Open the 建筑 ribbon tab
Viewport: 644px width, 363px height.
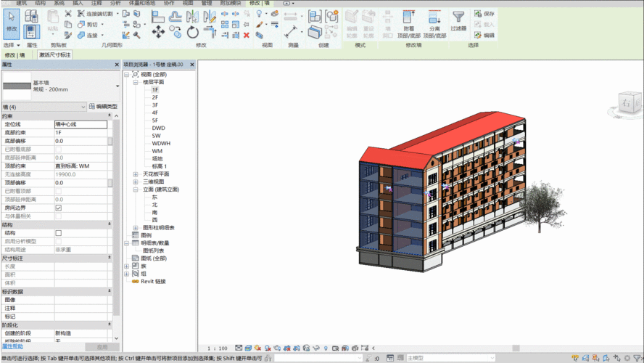(21, 3)
